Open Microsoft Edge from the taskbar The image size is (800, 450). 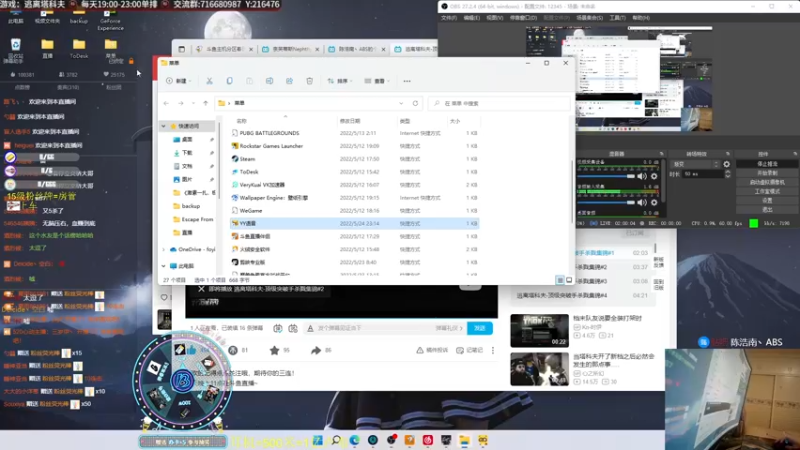pyautogui.click(x=354, y=440)
